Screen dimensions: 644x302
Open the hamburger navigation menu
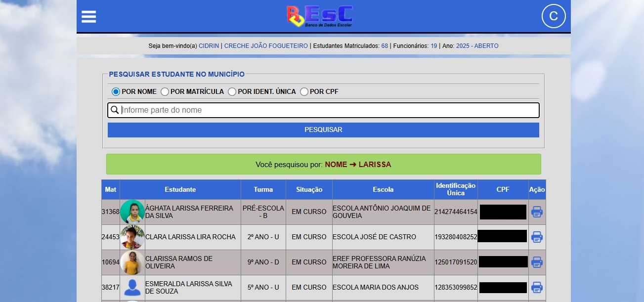pyautogui.click(x=89, y=17)
